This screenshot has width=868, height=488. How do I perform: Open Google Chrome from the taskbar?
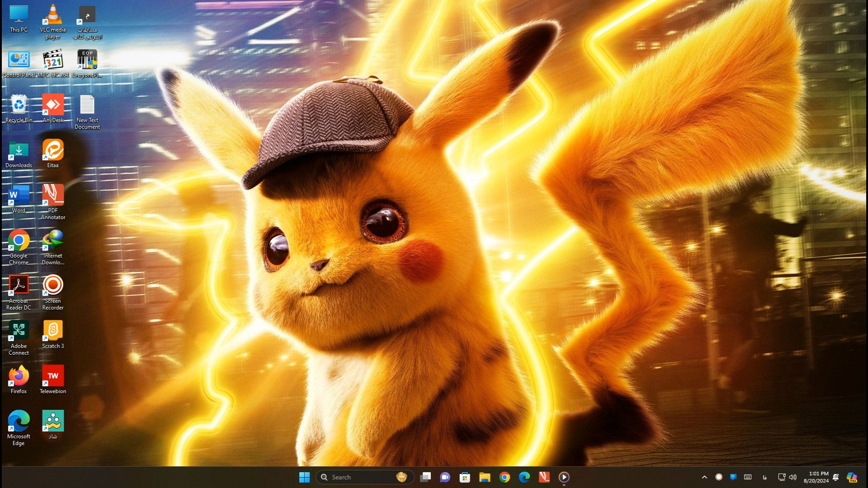tap(505, 477)
